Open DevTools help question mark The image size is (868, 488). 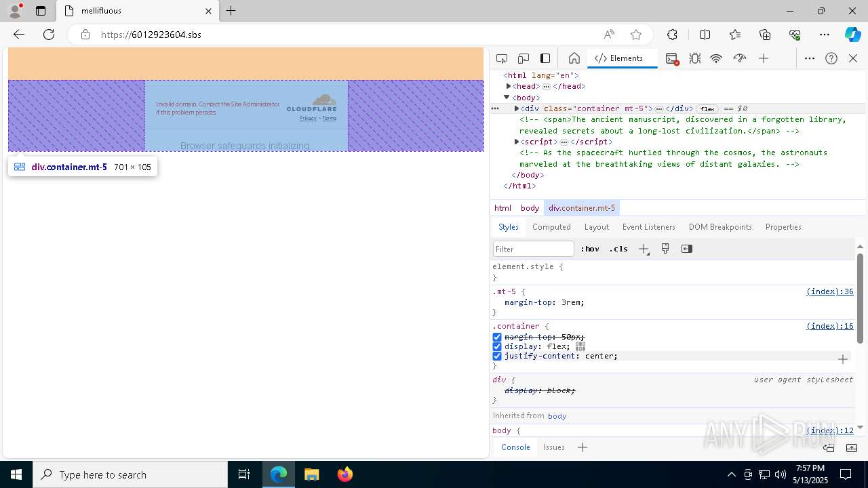click(x=831, y=58)
